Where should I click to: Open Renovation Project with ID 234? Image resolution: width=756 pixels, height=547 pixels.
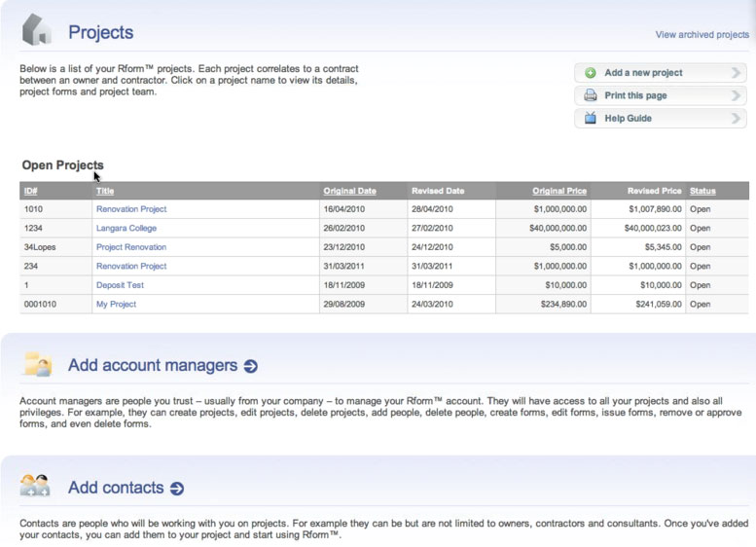(131, 266)
